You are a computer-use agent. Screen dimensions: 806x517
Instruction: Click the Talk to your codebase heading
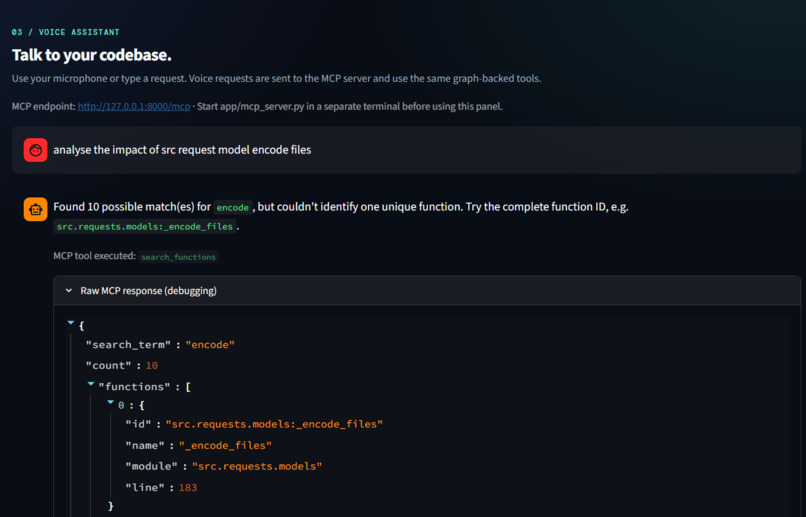coord(91,55)
